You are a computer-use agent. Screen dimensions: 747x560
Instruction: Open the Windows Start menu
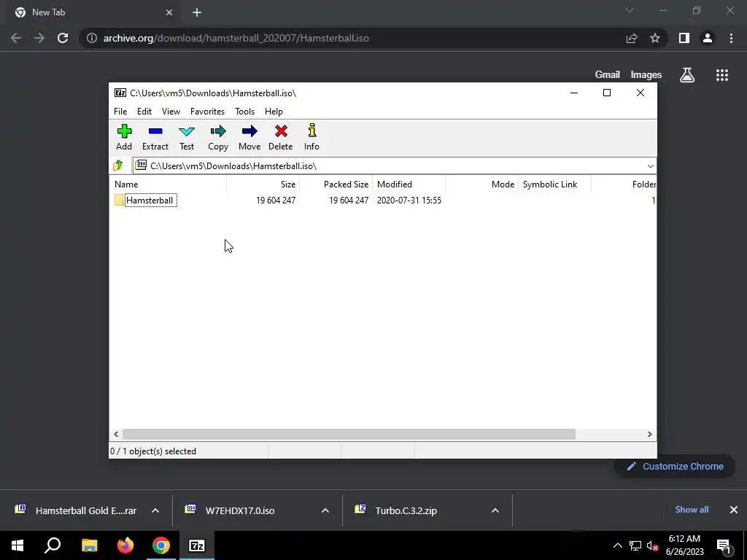tap(18, 545)
